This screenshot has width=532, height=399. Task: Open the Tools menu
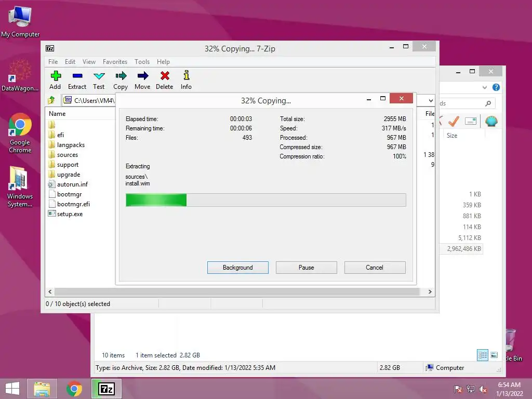click(x=142, y=62)
